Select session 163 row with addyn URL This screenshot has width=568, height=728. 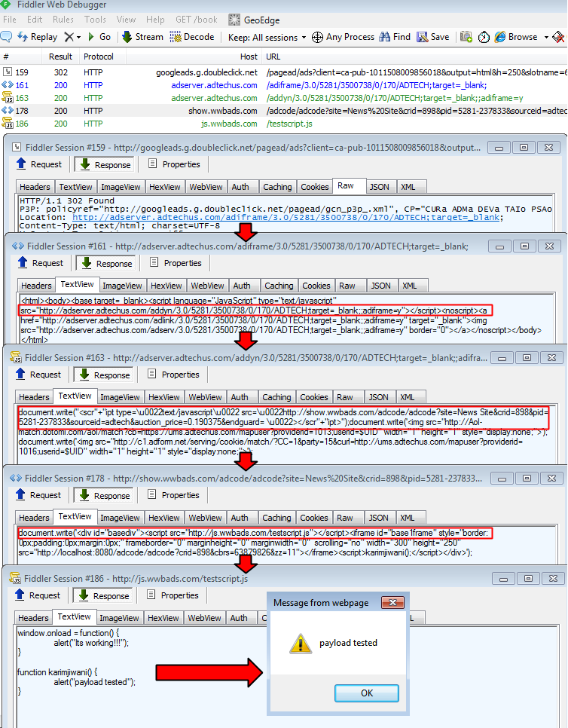click(284, 98)
